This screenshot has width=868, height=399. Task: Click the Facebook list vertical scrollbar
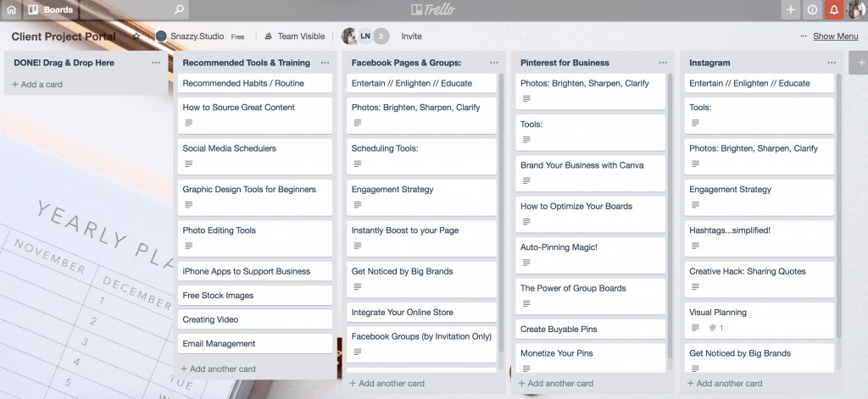pyautogui.click(x=502, y=213)
